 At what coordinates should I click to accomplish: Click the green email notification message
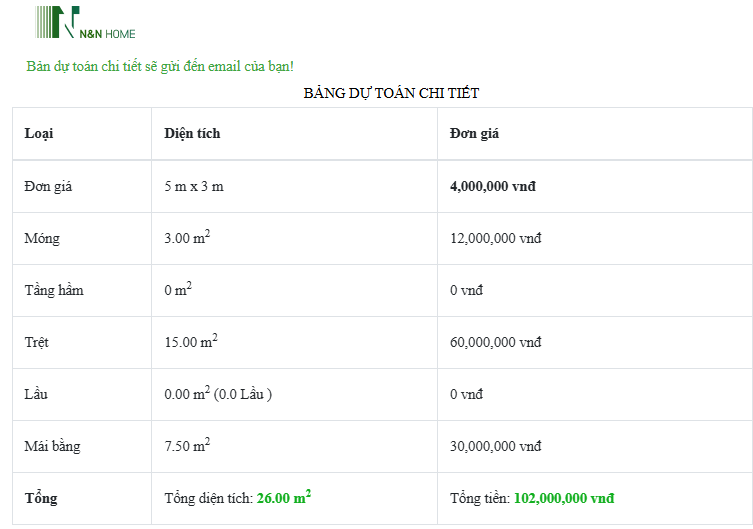160,66
